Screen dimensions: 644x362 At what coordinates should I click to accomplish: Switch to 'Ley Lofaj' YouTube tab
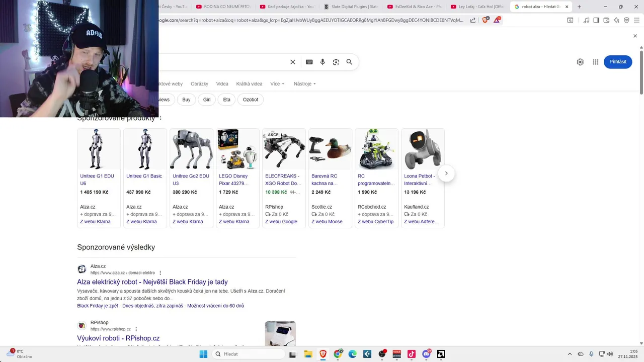click(479, 7)
